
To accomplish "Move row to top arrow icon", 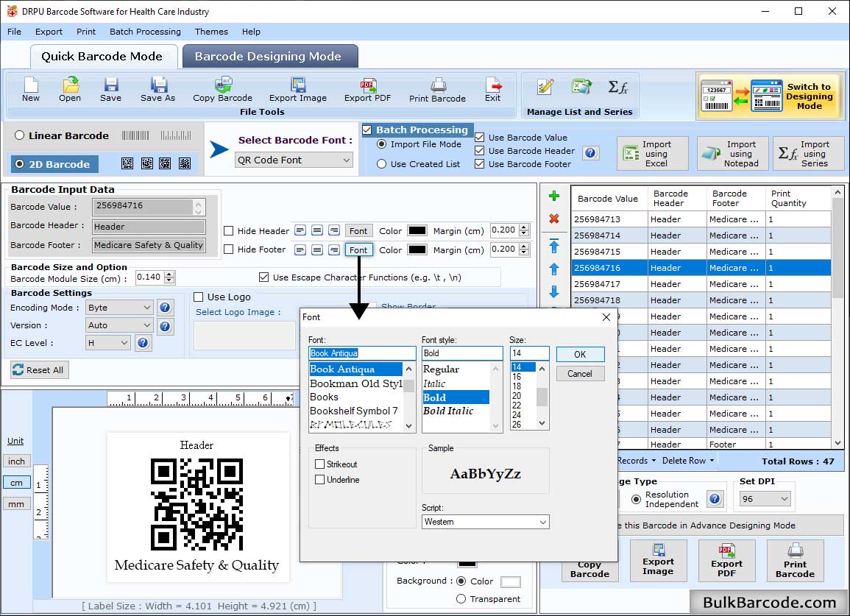I will tap(554, 246).
